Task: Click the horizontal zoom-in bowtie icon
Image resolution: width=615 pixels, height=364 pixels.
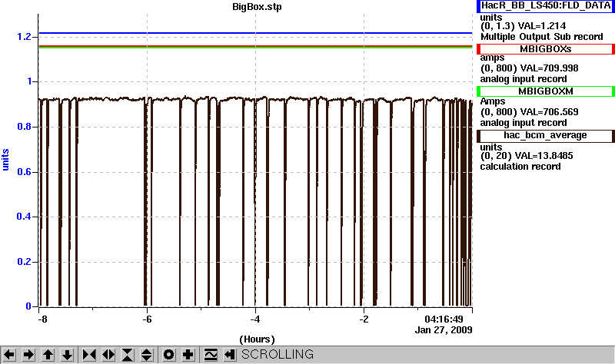Action: pos(89,355)
